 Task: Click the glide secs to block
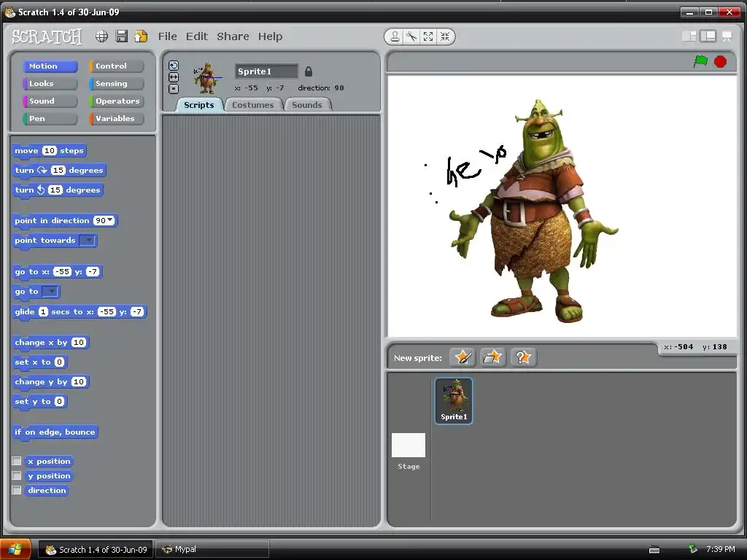point(79,312)
